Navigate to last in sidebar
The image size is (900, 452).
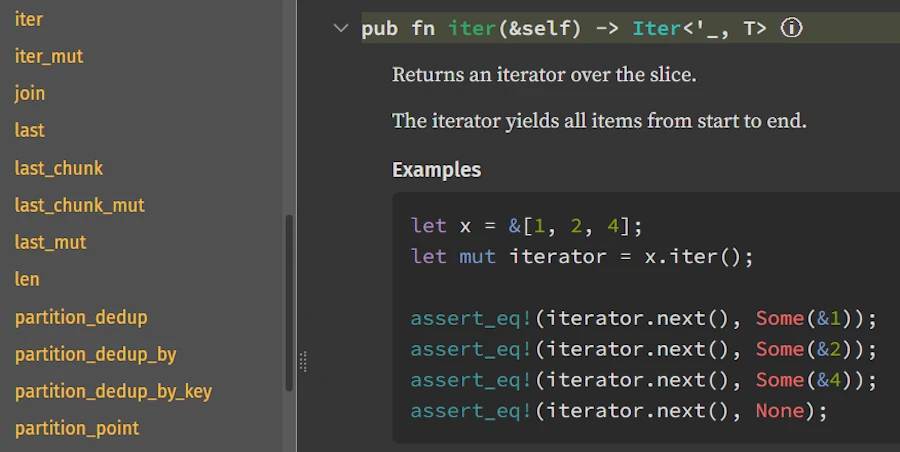pyautogui.click(x=30, y=130)
